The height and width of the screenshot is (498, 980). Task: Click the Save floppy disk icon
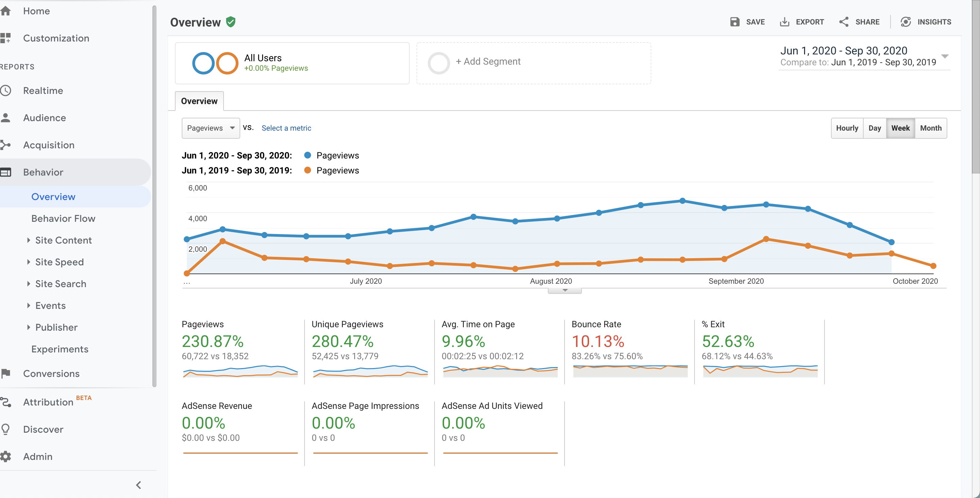pos(735,22)
